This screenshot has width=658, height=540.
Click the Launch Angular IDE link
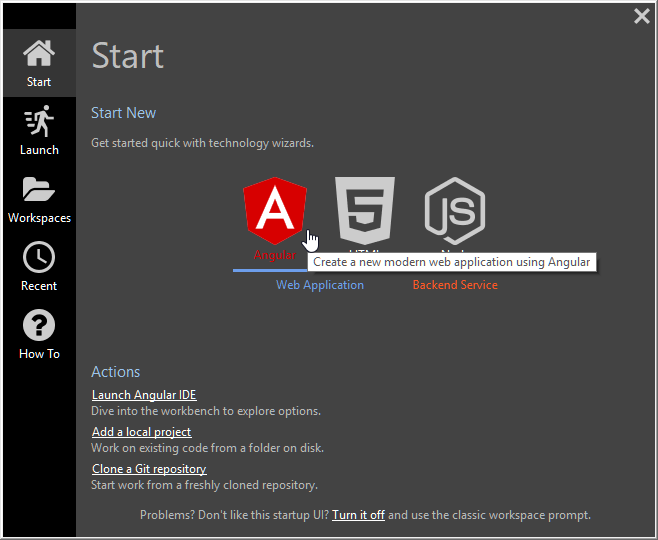pos(144,395)
